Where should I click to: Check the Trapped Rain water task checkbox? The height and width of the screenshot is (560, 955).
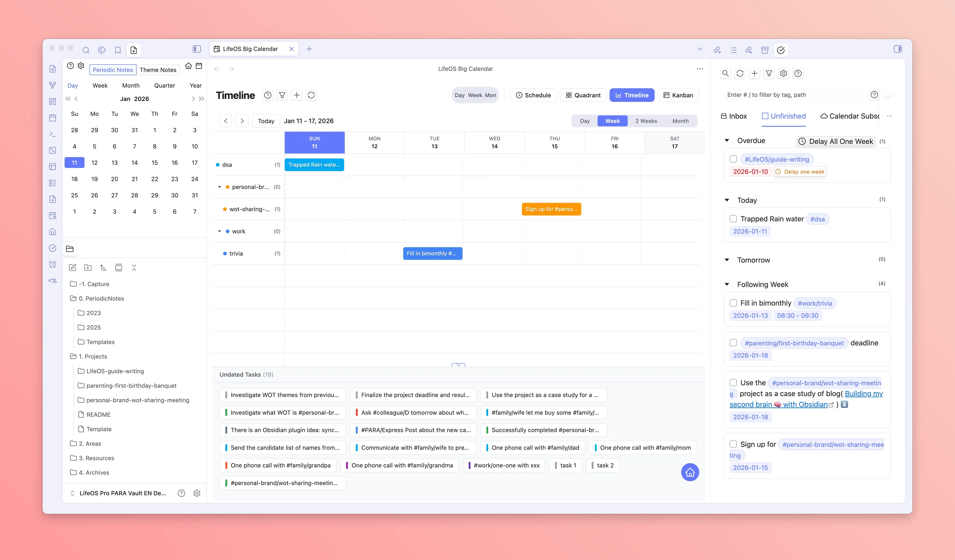733,219
